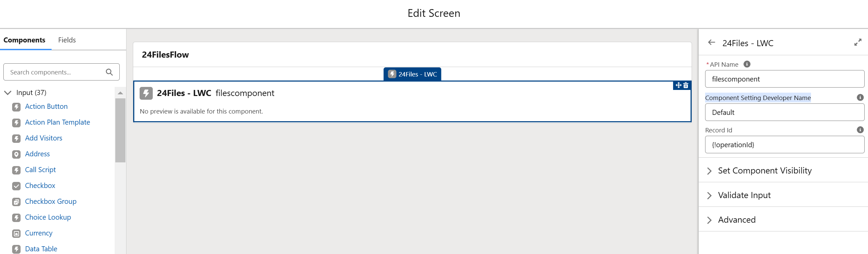Collapse the Input (37) section
Image resolution: width=868 pixels, height=254 pixels.
point(8,93)
